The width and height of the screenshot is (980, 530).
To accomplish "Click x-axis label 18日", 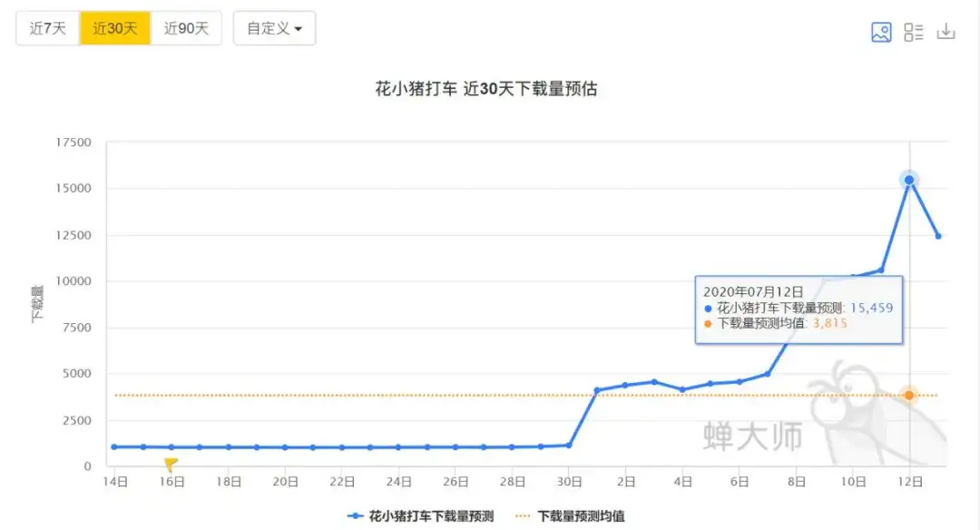I will point(229,482).
